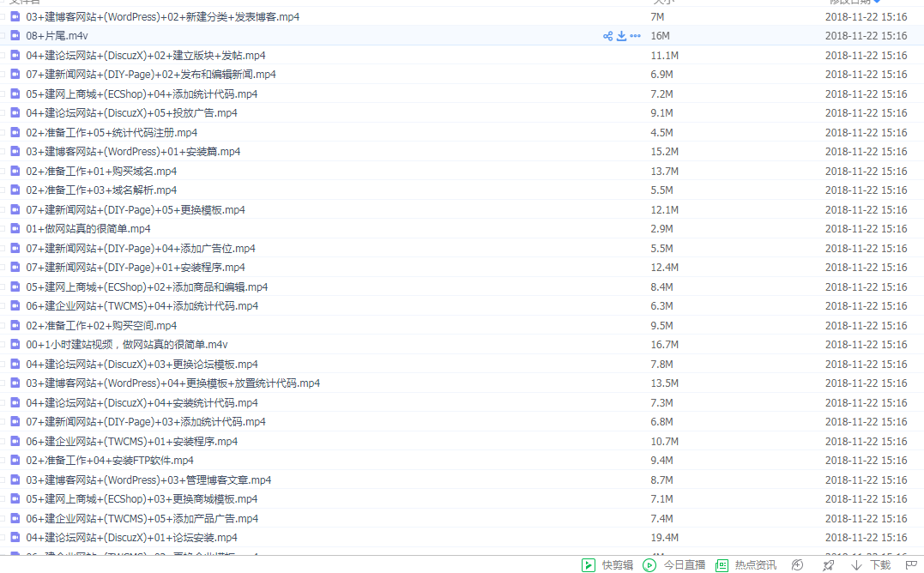
Task: Open 05+建网上商城+(ECShop)+03+更换商城模板.mp4
Action: pos(142,499)
